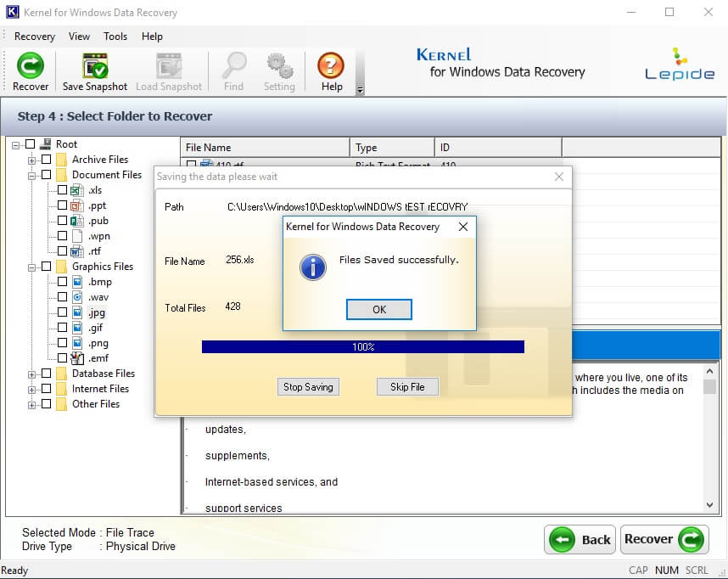The width and height of the screenshot is (728, 579).
Task: Click the Graphics Files folder icon
Action: tap(61, 267)
